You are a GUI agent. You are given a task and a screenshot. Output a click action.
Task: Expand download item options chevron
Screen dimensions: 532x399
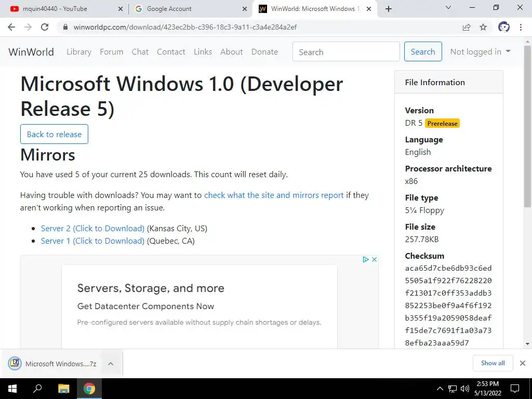110,364
